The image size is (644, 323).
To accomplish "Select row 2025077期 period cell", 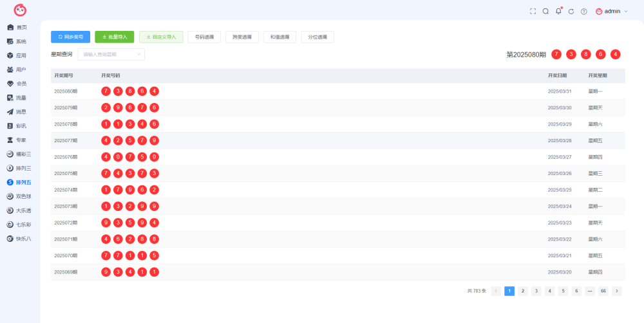I will tap(66, 140).
